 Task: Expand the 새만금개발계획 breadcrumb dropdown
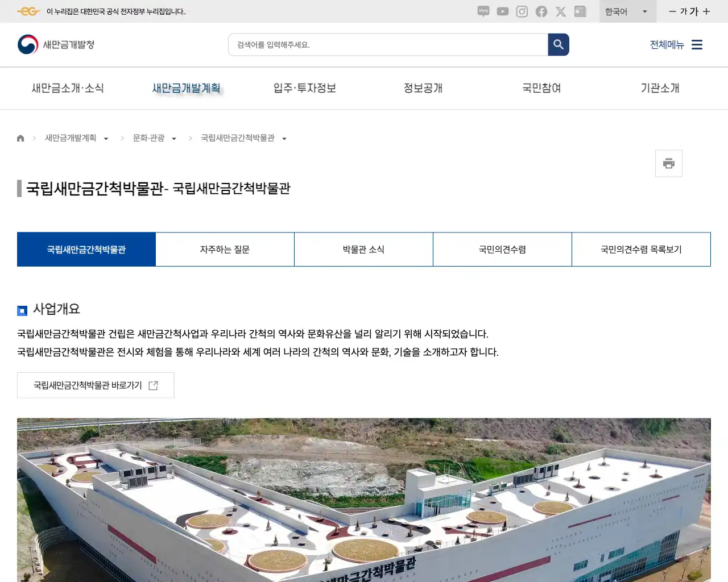106,138
